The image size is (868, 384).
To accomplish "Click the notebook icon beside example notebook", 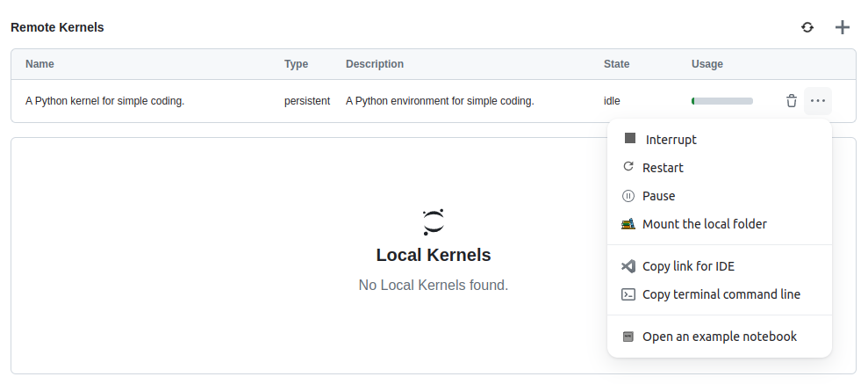I will pyautogui.click(x=628, y=337).
